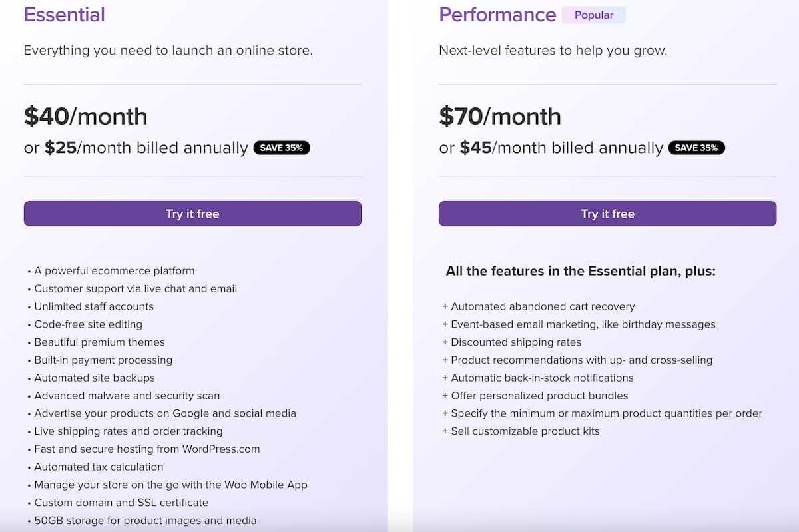Click the Automated tax calculation item
The height and width of the screenshot is (532, 799).
[x=99, y=467]
